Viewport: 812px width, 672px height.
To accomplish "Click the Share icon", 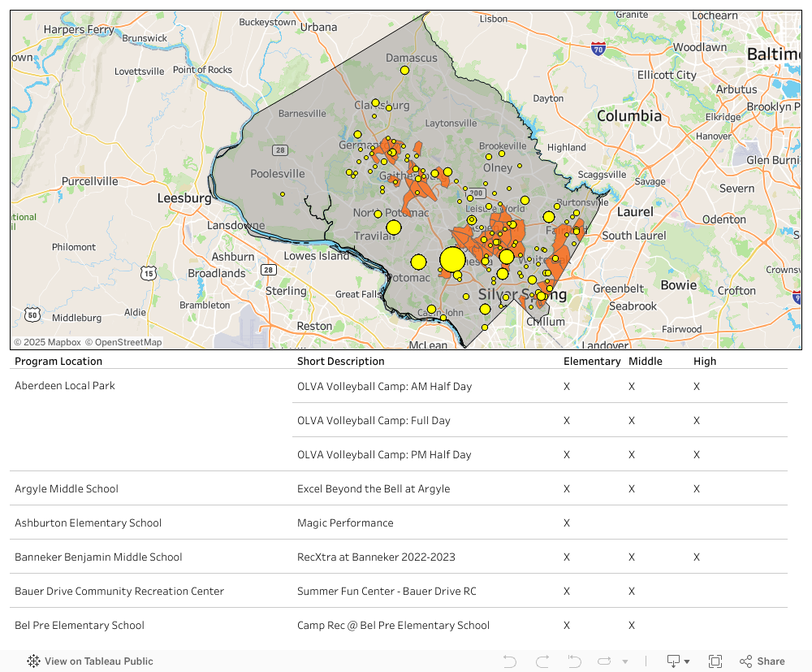I will 745,661.
